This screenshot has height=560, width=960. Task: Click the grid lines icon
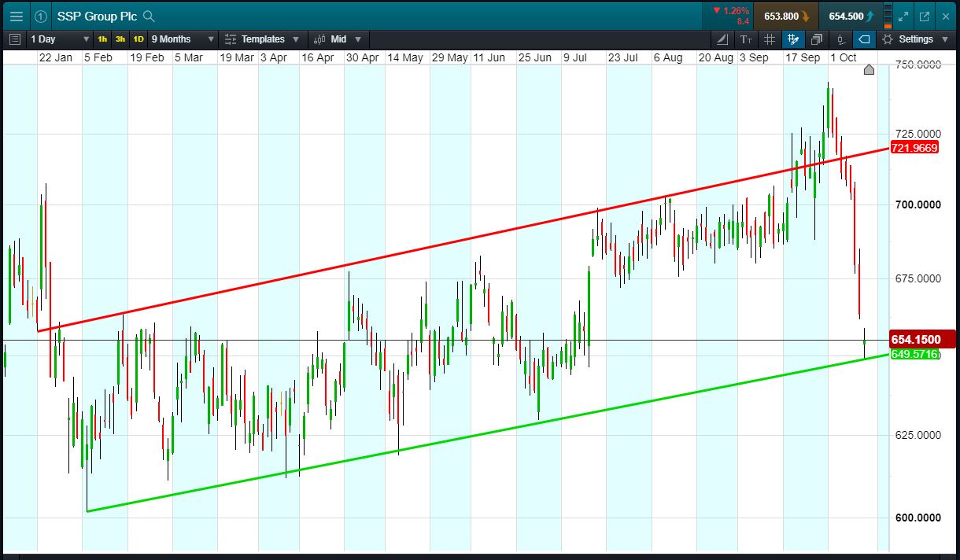coord(770,39)
